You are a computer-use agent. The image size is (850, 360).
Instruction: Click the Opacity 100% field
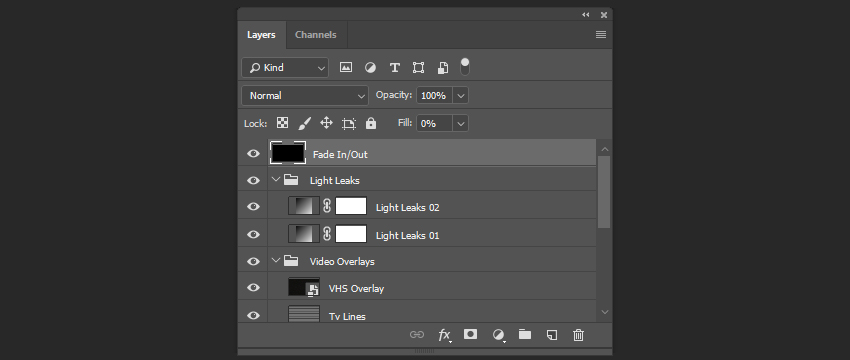click(x=434, y=95)
